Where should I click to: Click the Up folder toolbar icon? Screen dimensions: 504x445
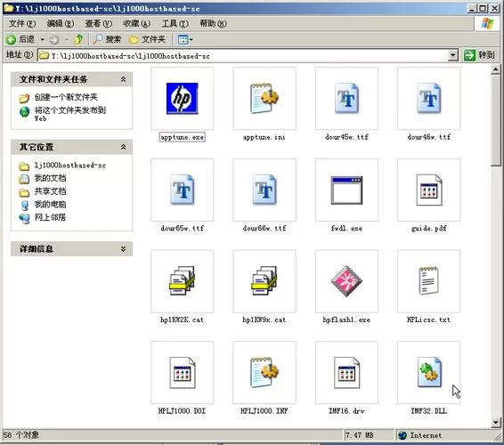tap(78, 39)
